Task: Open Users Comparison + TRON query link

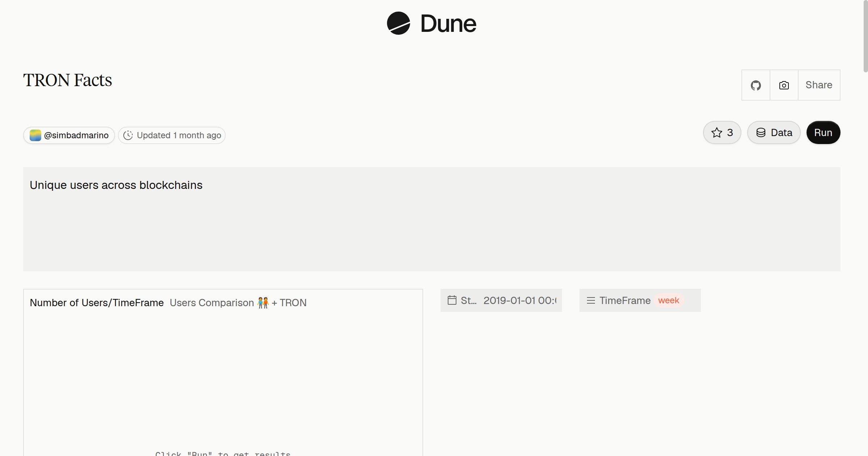Action: pyautogui.click(x=238, y=303)
